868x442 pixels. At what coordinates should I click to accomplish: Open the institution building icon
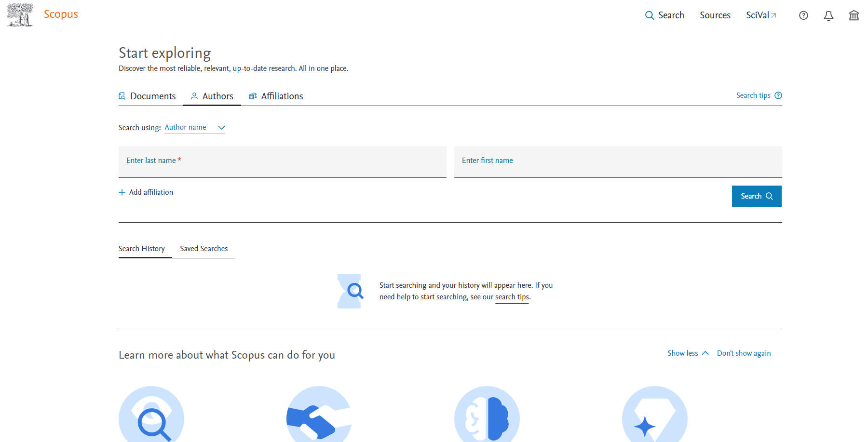[x=854, y=15]
